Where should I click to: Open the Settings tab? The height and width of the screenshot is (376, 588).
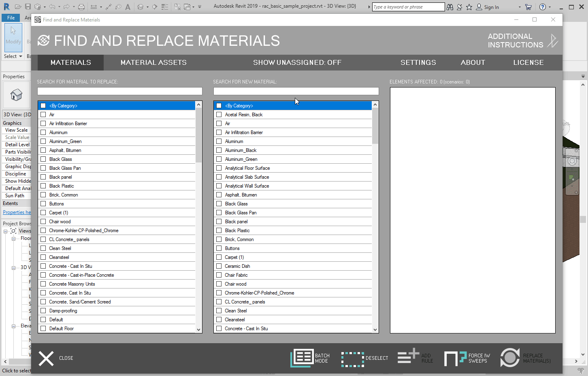click(418, 62)
